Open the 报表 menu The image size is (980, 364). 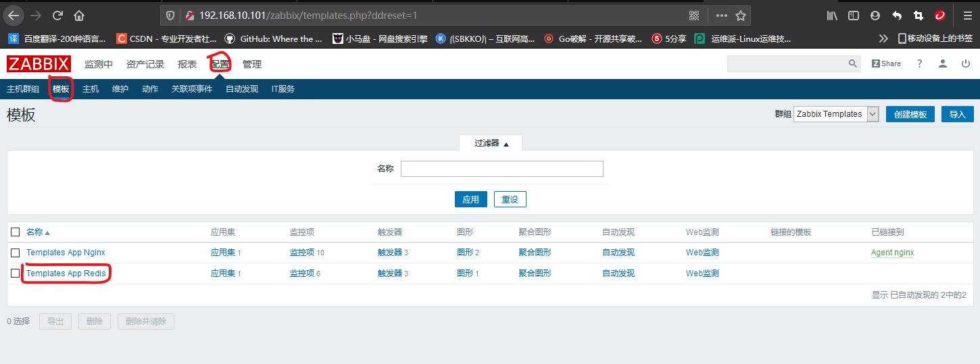187,64
